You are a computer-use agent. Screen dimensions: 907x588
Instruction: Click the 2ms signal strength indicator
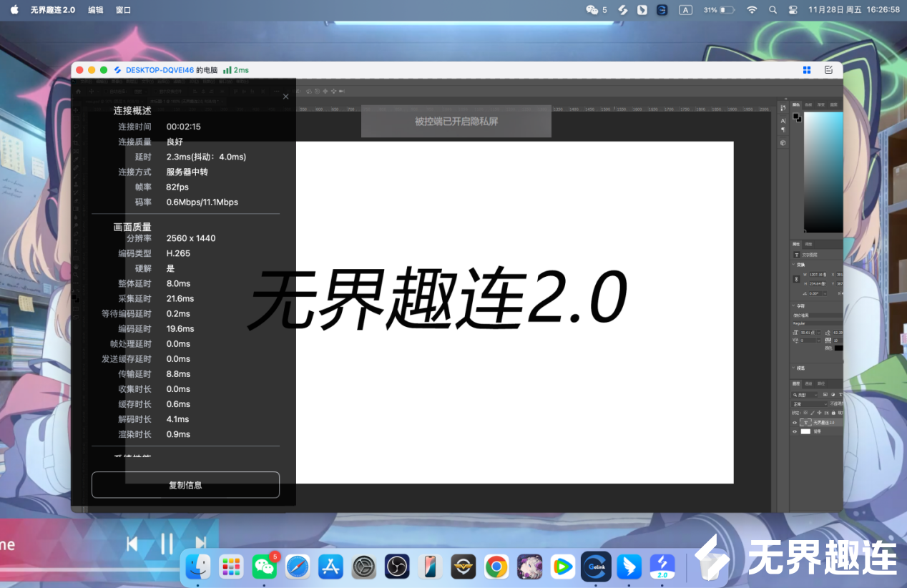tap(236, 70)
